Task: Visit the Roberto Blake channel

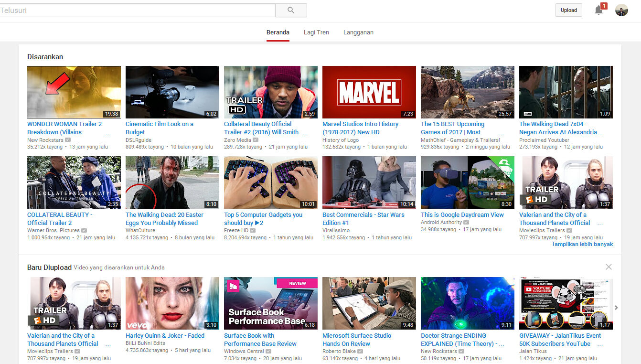Action: [339, 351]
